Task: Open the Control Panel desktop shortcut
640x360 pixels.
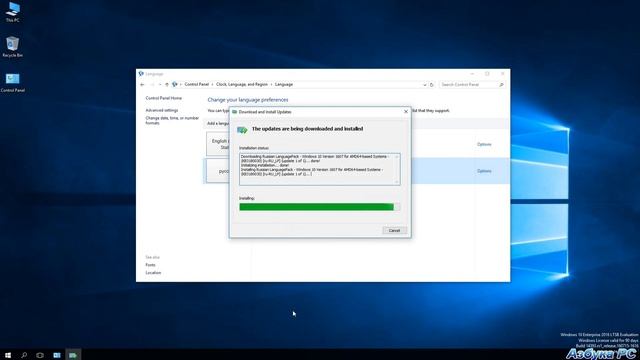Action: point(13,82)
